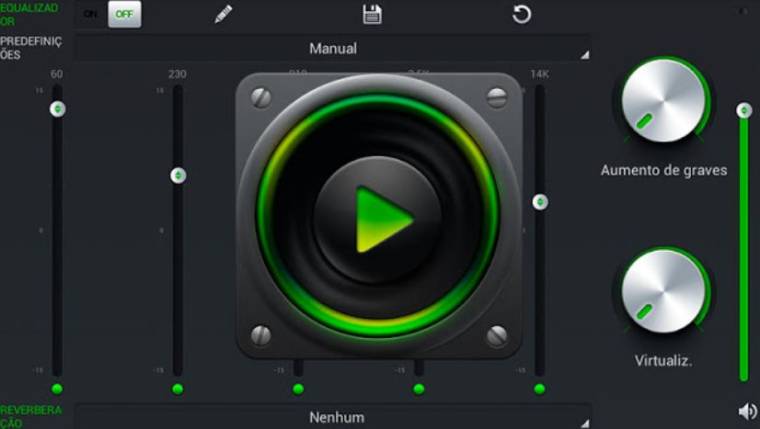The image size is (760, 429).
Task: Click the 230 frequency label
Action: [x=177, y=74]
